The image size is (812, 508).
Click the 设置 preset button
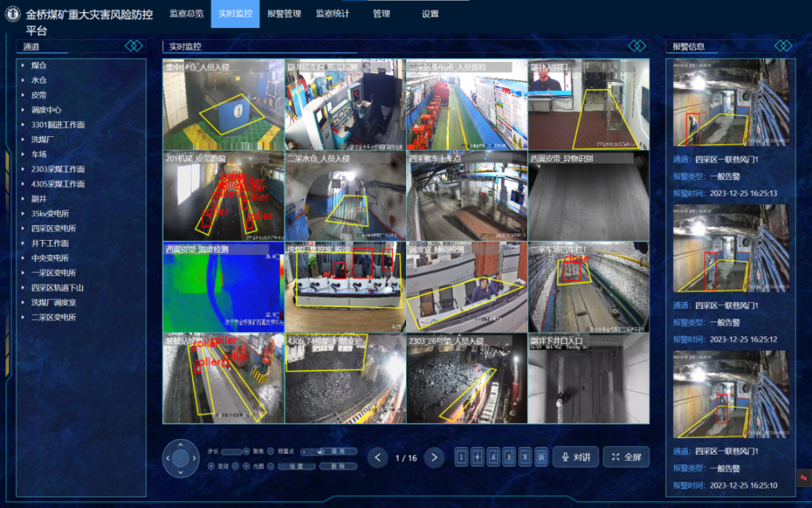click(296, 466)
